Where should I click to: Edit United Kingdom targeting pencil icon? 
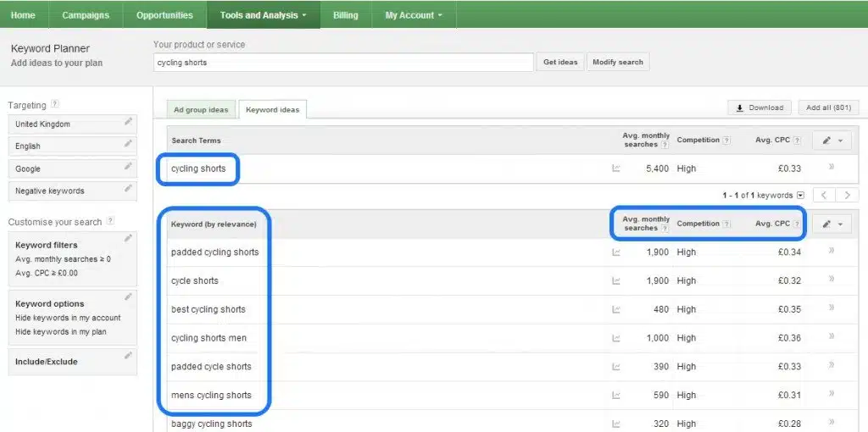[x=128, y=122]
